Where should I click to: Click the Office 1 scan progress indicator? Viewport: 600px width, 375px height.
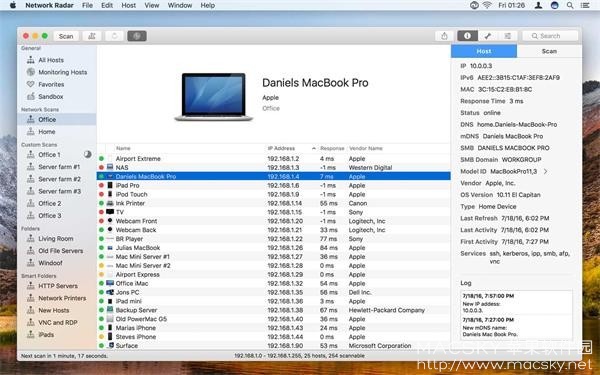pyautogui.click(x=88, y=155)
